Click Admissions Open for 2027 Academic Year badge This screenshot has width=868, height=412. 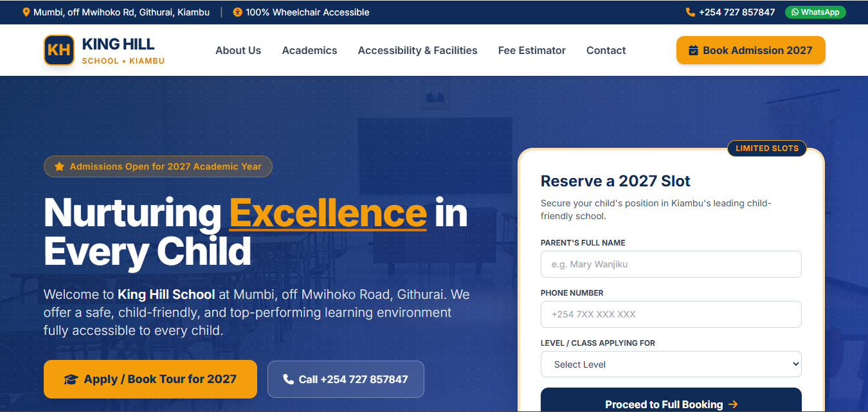click(x=158, y=166)
